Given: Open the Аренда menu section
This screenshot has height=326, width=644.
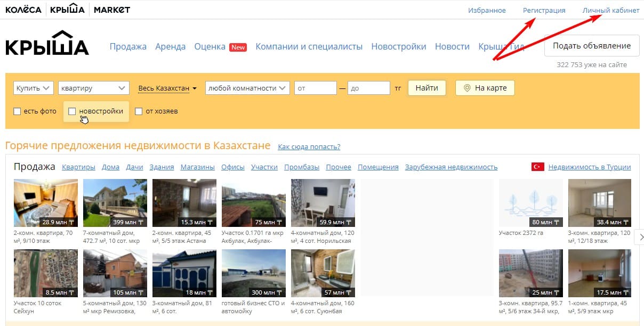Looking at the screenshot, I should pyautogui.click(x=170, y=46).
